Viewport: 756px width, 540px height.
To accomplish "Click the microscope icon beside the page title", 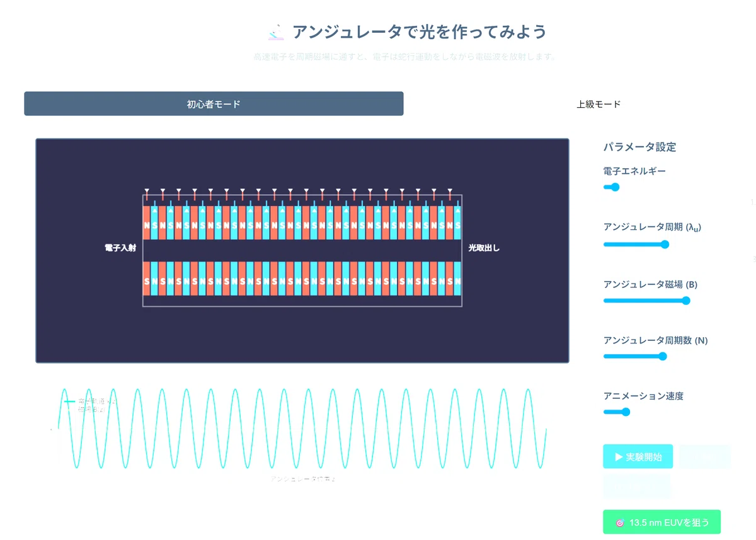I will point(277,31).
